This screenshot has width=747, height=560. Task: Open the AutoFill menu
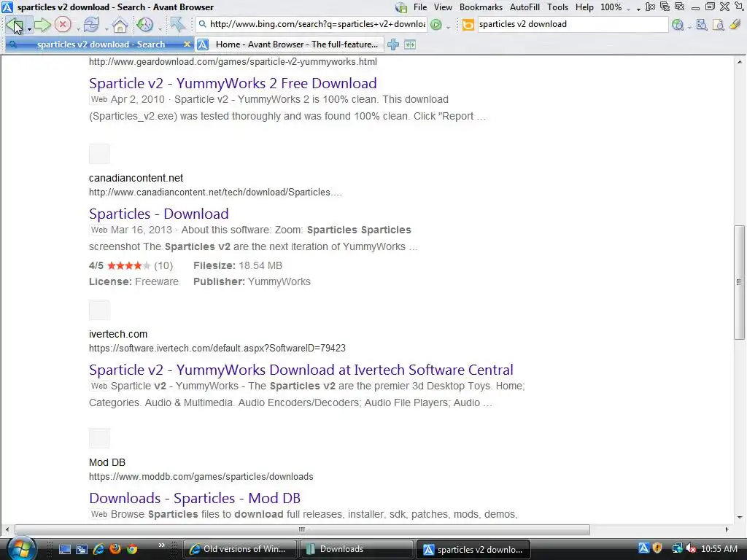click(x=525, y=7)
